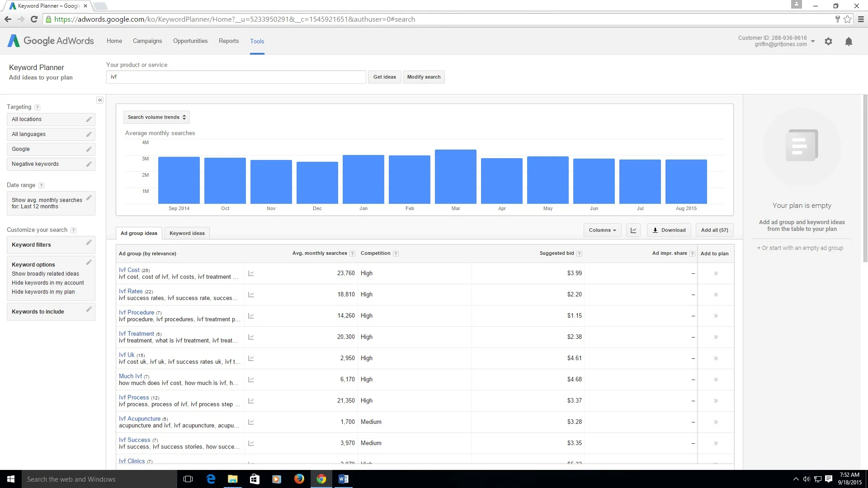Add Ivf Rates group to plan arrow
Image resolution: width=868 pixels, height=488 pixels.
(716, 295)
